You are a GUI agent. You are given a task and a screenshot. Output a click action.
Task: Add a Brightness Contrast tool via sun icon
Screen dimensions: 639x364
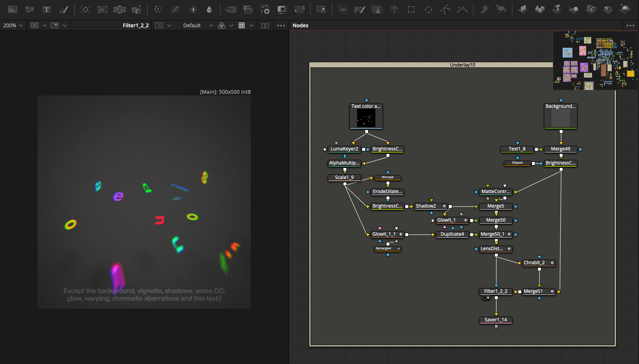click(193, 10)
